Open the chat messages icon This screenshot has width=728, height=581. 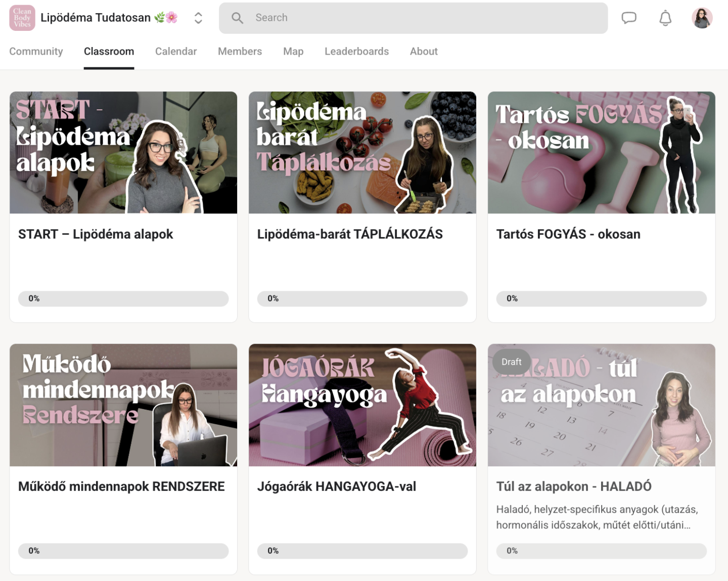[x=628, y=18]
